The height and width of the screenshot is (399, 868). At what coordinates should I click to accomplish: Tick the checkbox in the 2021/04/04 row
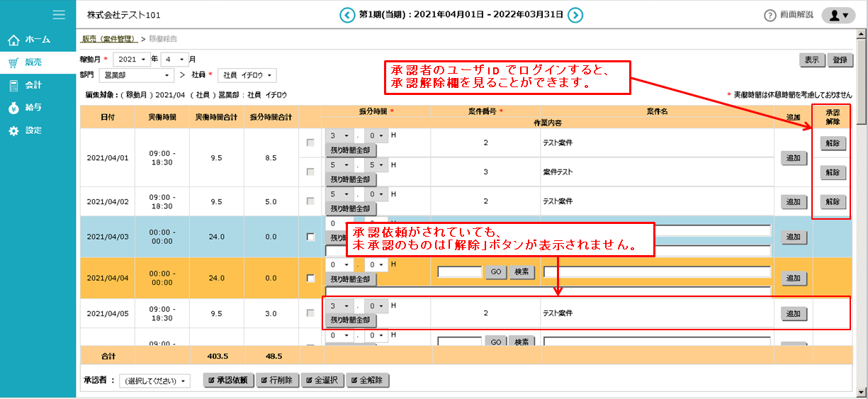(310, 278)
